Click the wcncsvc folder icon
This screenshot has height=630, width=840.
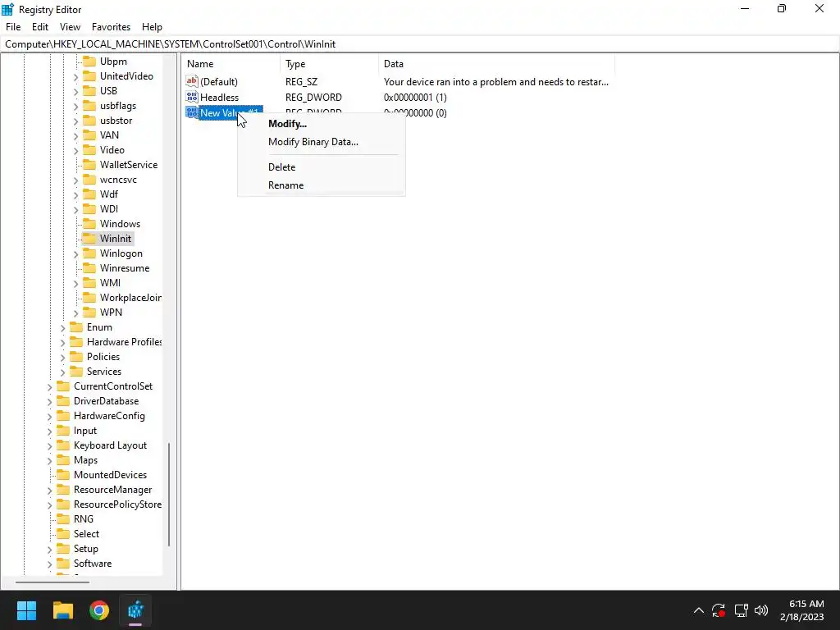[x=89, y=180]
